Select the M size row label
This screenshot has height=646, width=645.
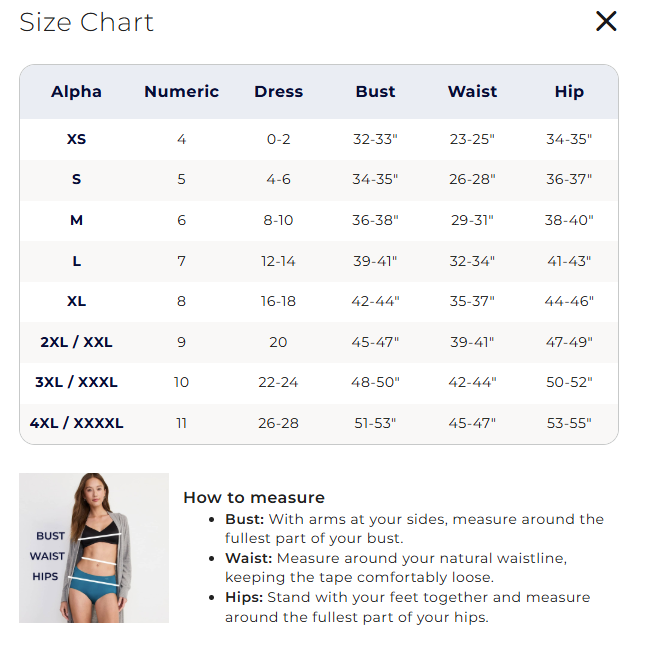click(x=77, y=220)
